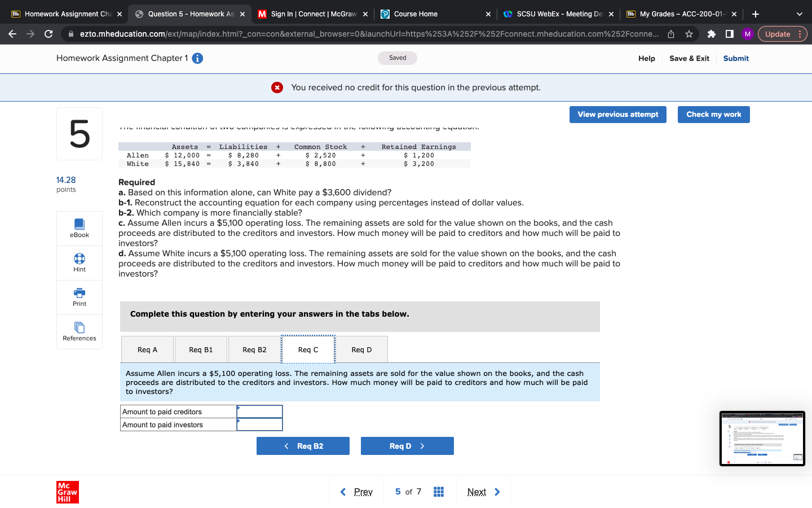Image resolution: width=812 pixels, height=508 pixels.
Task: Go back to Req B2 with blue button
Action: click(x=303, y=446)
